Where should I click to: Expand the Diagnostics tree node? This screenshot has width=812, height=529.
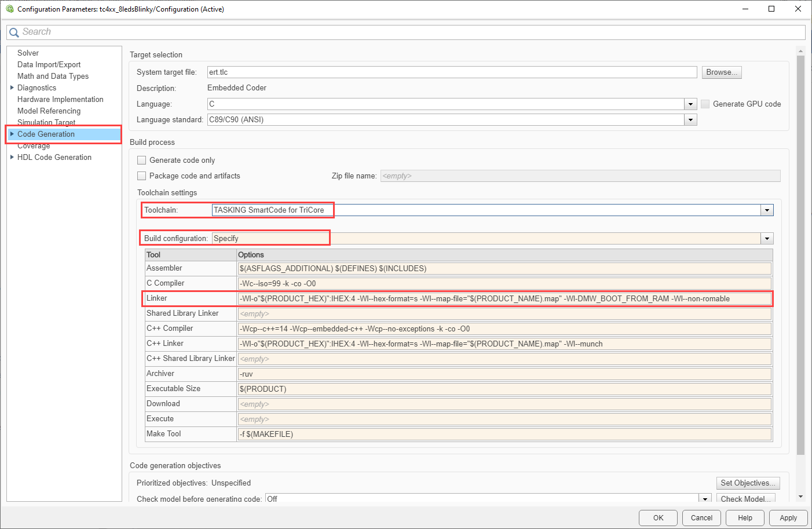(13, 87)
